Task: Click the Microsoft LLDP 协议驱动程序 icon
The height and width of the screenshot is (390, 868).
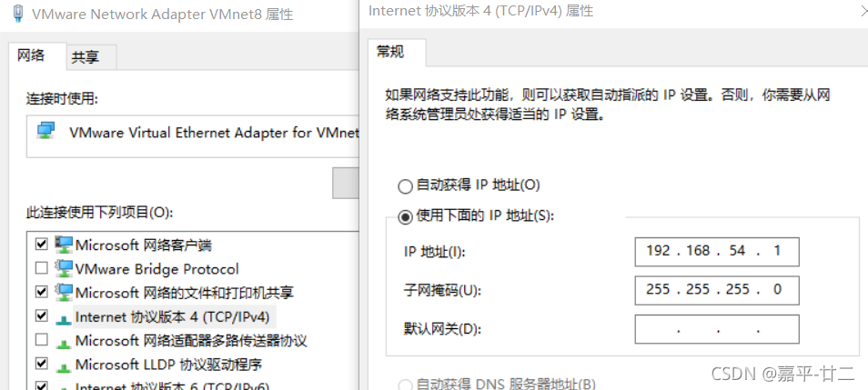Action: click(x=64, y=365)
